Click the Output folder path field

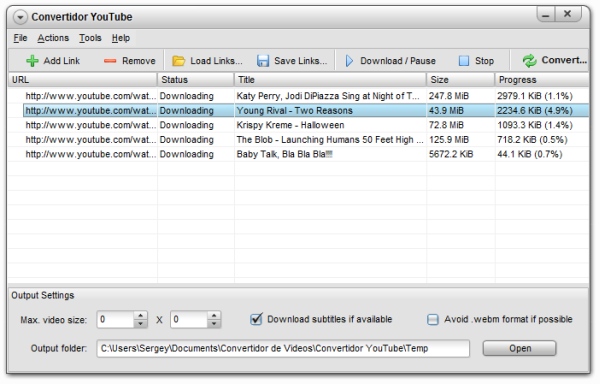point(283,348)
